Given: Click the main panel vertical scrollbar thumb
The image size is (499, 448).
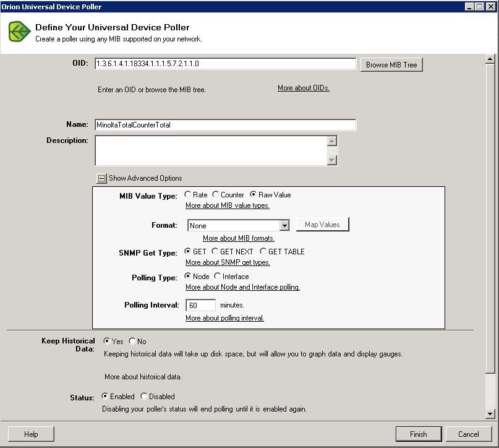Looking at the screenshot, I should (x=490, y=218).
